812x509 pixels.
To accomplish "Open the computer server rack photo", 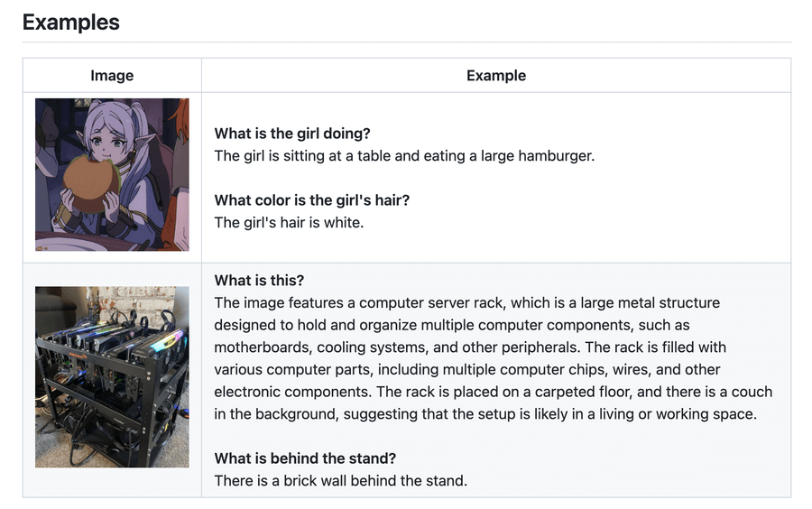I will click(112, 377).
